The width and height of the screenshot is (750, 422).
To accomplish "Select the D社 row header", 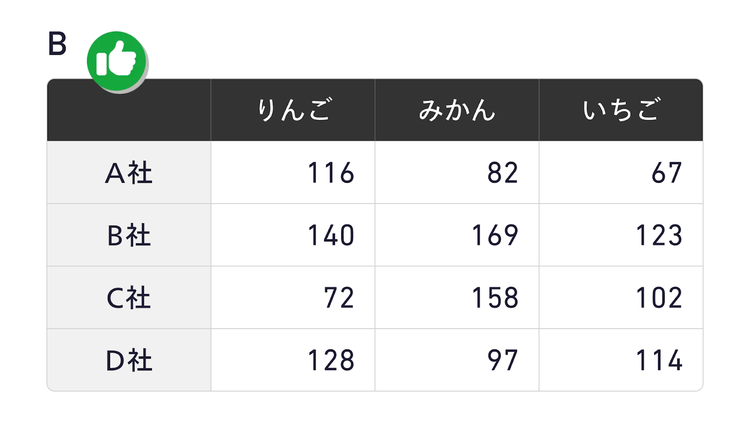I will pyautogui.click(x=129, y=360).
